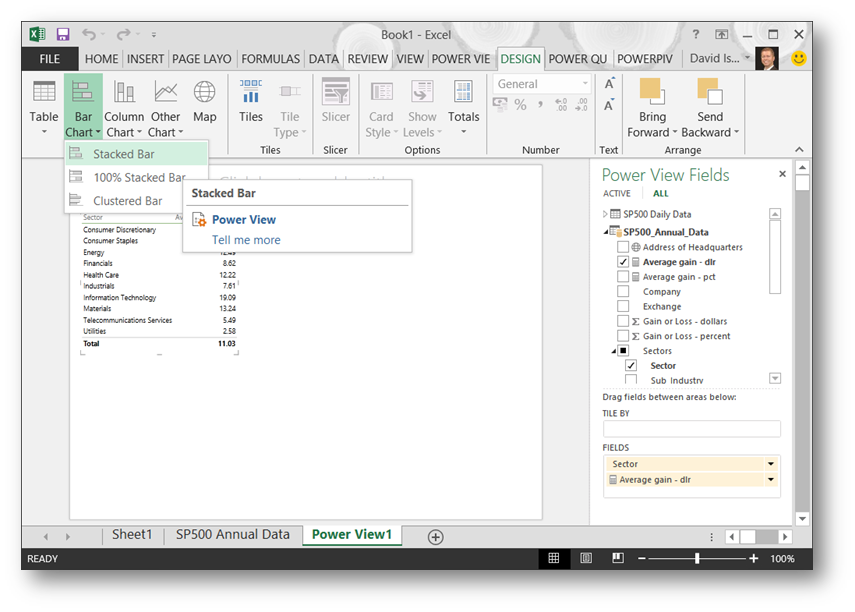Toggle the Sectors hierarchy checkbox
855x612 pixels.
[x=623, y=351]
